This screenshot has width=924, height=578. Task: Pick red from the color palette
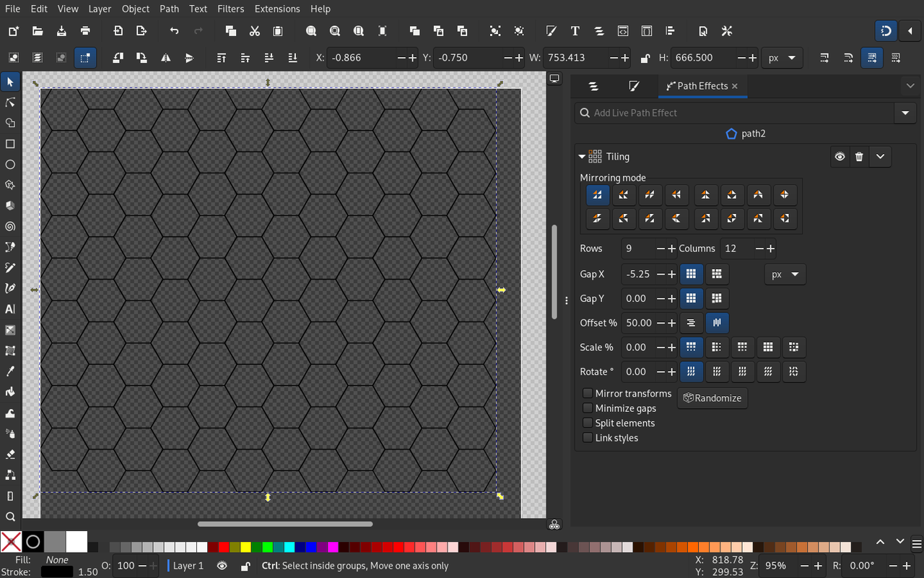pos(224,547)
